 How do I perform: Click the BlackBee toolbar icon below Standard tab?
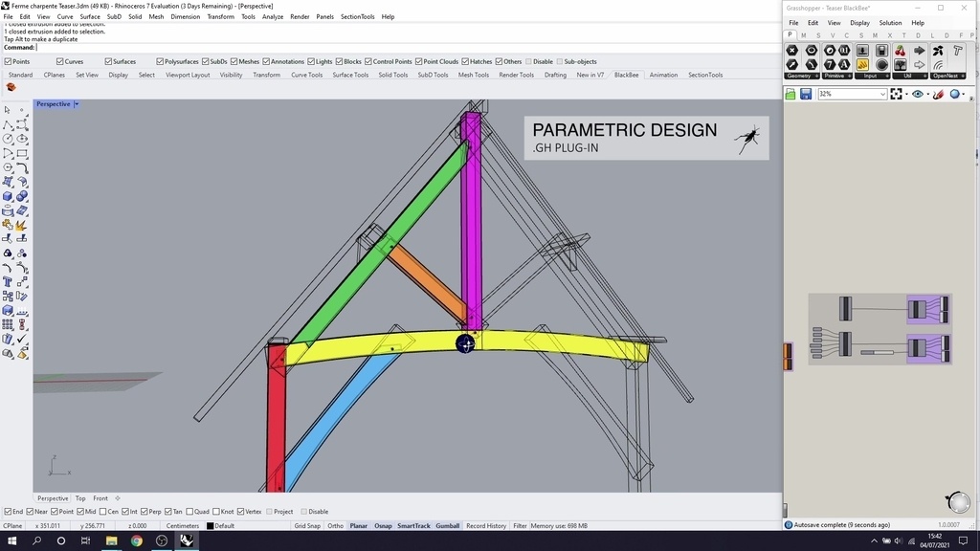point(11,87)
